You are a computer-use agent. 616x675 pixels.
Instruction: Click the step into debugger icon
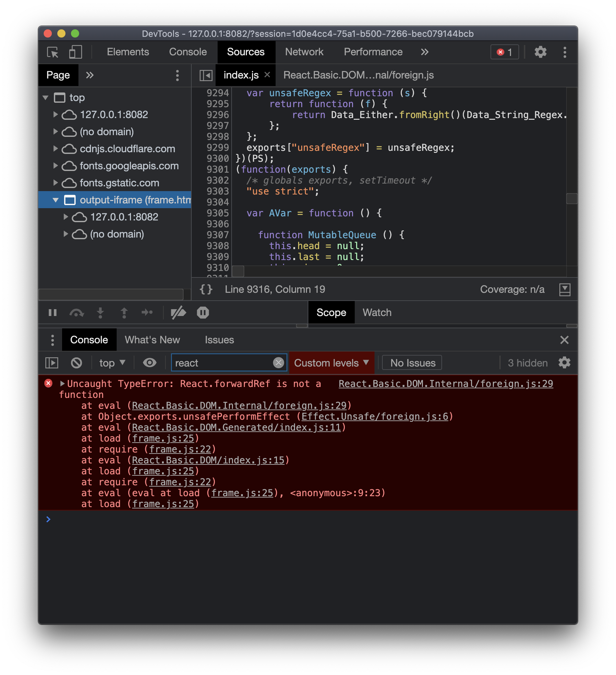(100, 313)
